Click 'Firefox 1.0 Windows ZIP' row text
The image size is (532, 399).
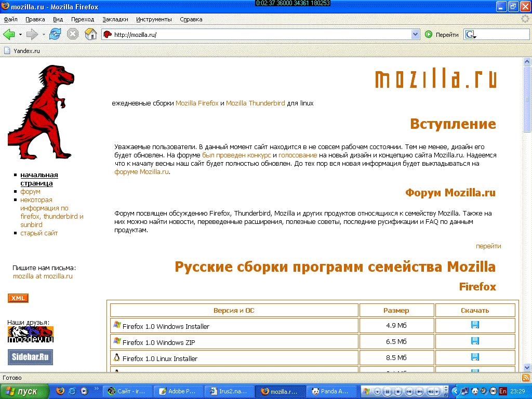point(159,343)
